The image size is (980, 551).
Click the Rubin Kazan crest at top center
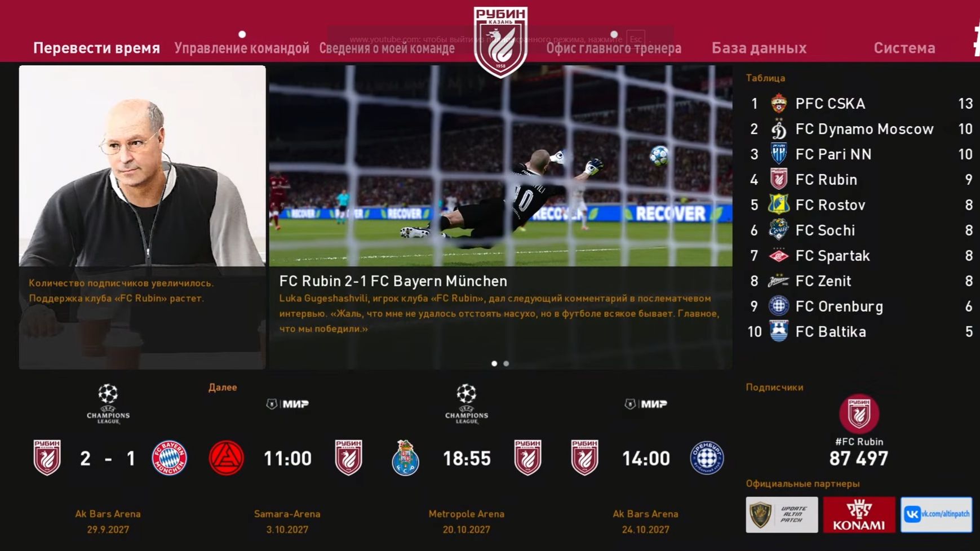point(500,42)
